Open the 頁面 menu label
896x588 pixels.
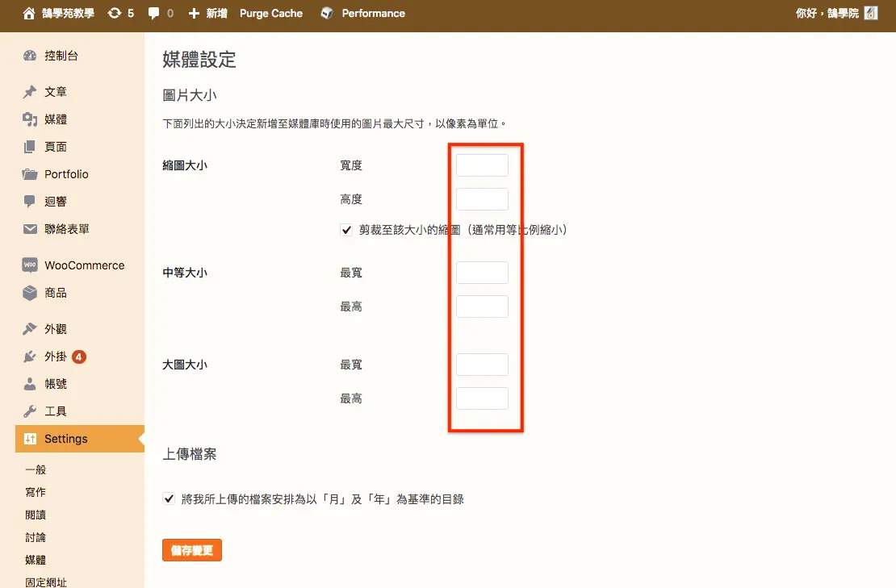(x=56, y=147)
